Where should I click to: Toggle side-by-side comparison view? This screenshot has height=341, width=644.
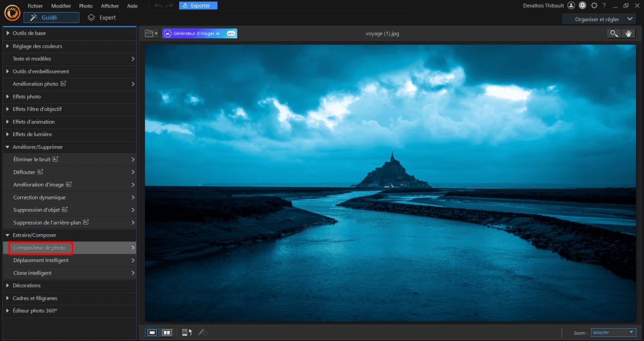click(167, 333)
